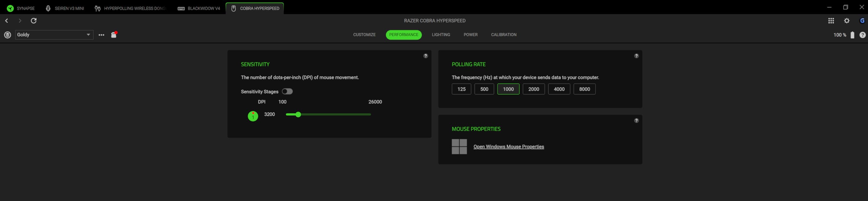868x201 pixels.
Task: Click the profile stack icon beside Goldy
Action: click(7, 35)
